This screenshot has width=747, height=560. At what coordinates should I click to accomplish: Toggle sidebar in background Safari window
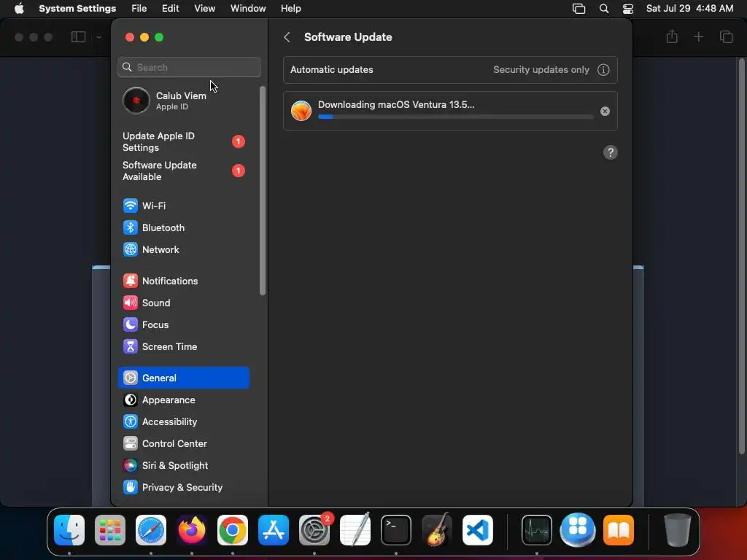tap(78, 36)
